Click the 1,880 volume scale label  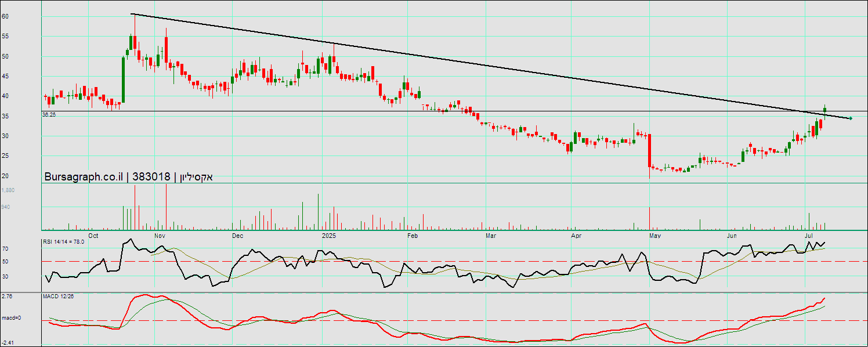(x=8, y=190)
